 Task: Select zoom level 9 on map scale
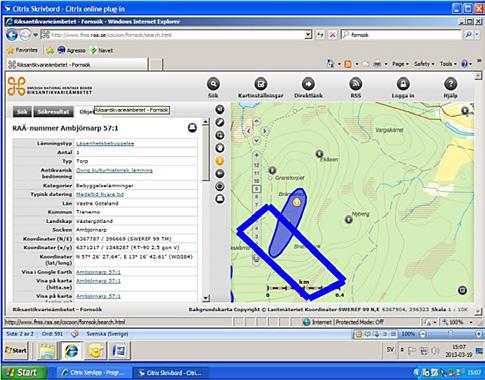coord(256,189)
